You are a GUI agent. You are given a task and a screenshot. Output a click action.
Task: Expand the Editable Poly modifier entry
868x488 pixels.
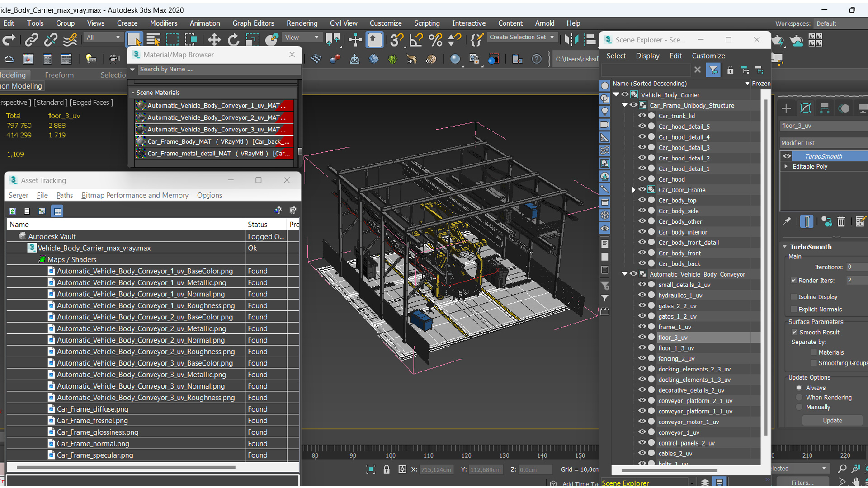pyautogui.click(x=786, y=166)
